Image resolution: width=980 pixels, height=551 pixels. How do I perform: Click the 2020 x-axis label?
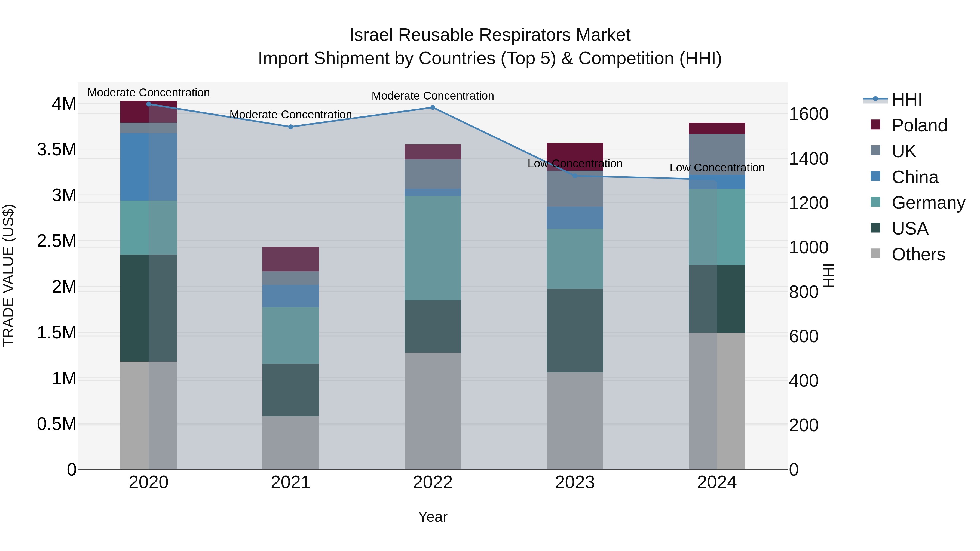[149, 482]
